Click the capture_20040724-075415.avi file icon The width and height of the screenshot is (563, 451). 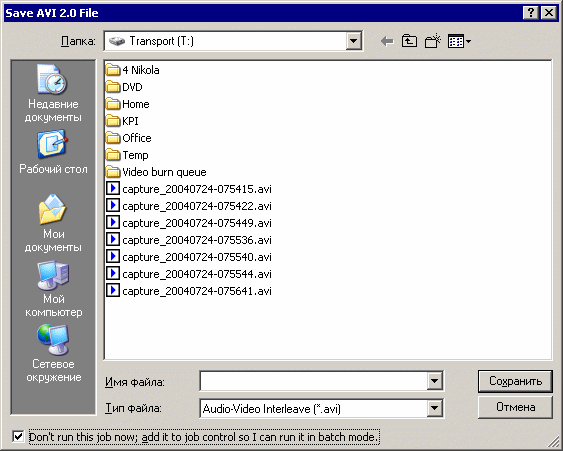[x=113, y=189]
